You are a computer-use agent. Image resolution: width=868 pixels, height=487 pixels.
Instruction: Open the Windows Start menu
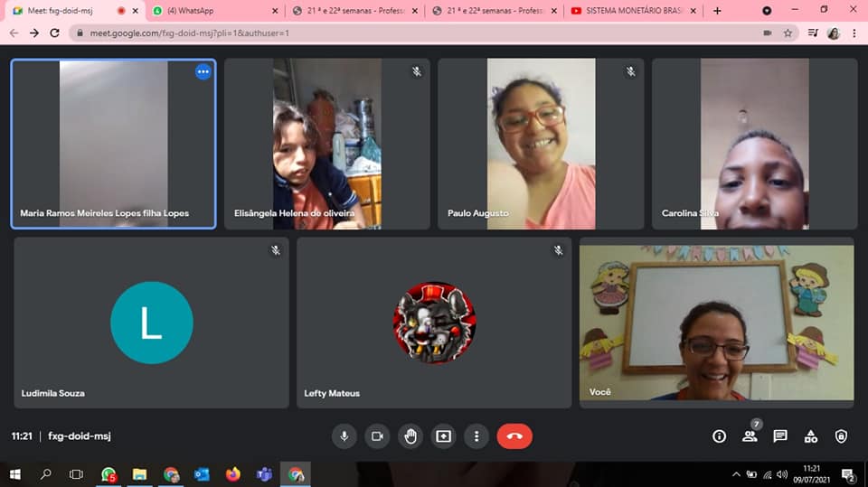click(15, 474)
